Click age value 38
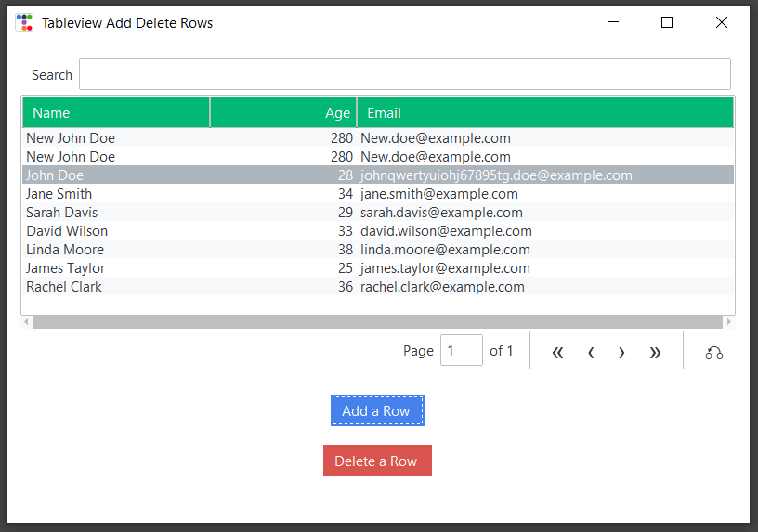758x532 pixels. click(346, 250)
